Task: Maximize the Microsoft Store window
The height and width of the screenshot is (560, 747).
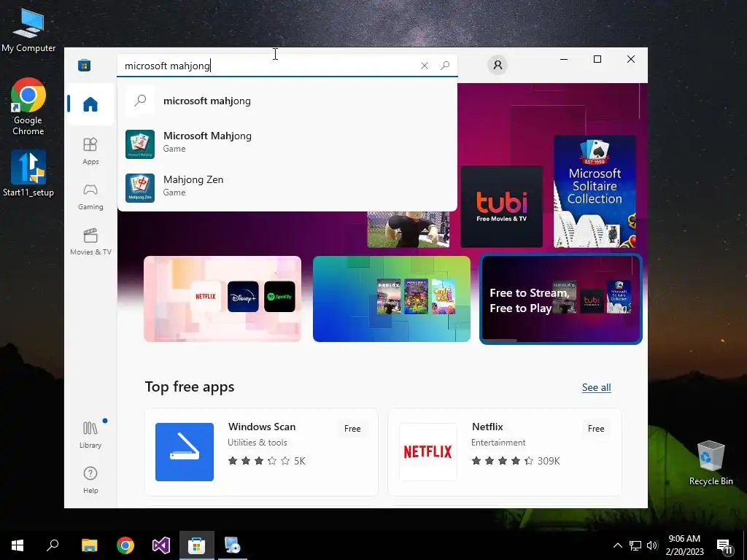Action: point(597,59)
